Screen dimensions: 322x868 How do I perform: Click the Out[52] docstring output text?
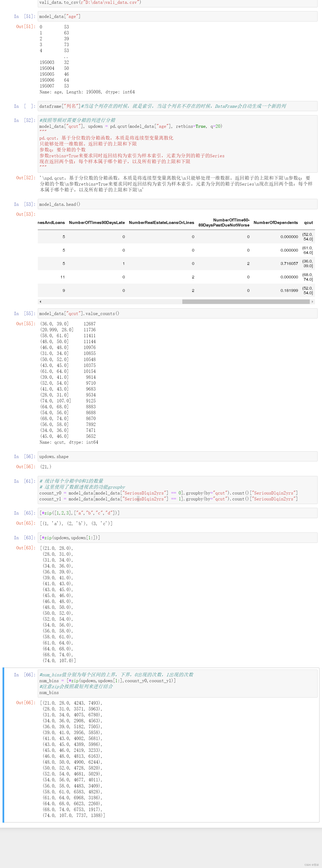pyautogui.click(x=176, y=184)
